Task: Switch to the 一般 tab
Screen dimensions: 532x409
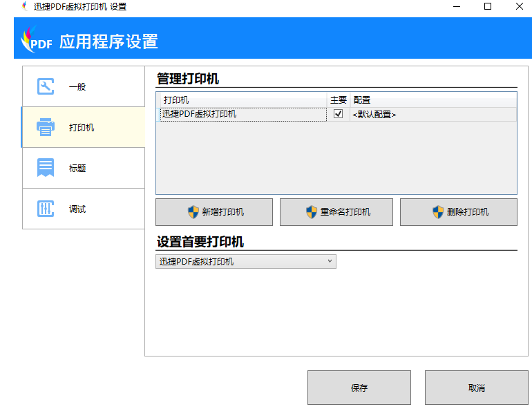Action: point(84,86)
